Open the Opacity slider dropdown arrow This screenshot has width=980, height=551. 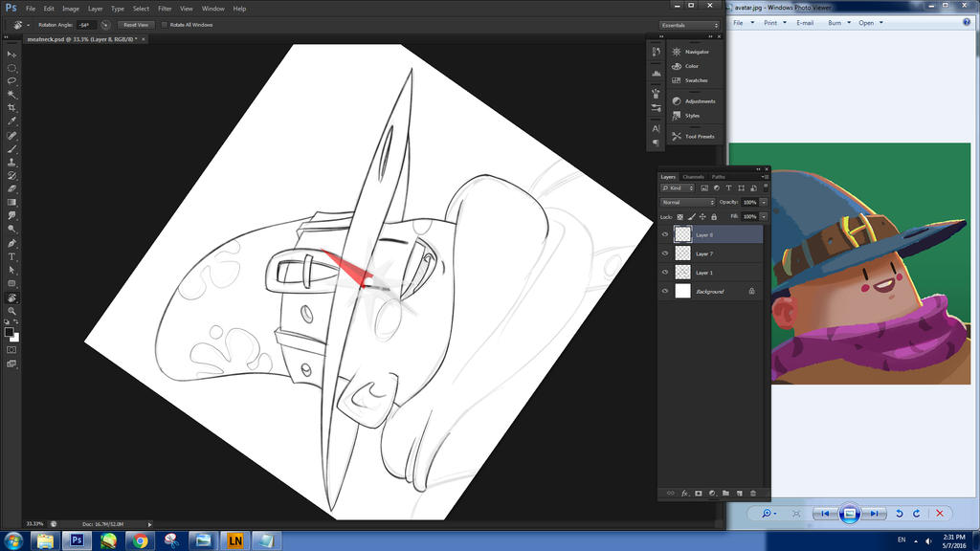pyautogui.click(x=764, y=203)
